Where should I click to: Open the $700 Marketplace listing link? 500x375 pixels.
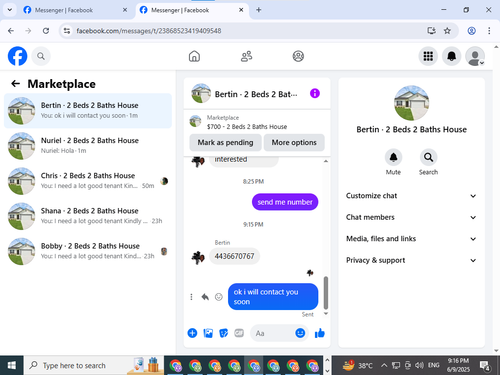coord(247,127)
